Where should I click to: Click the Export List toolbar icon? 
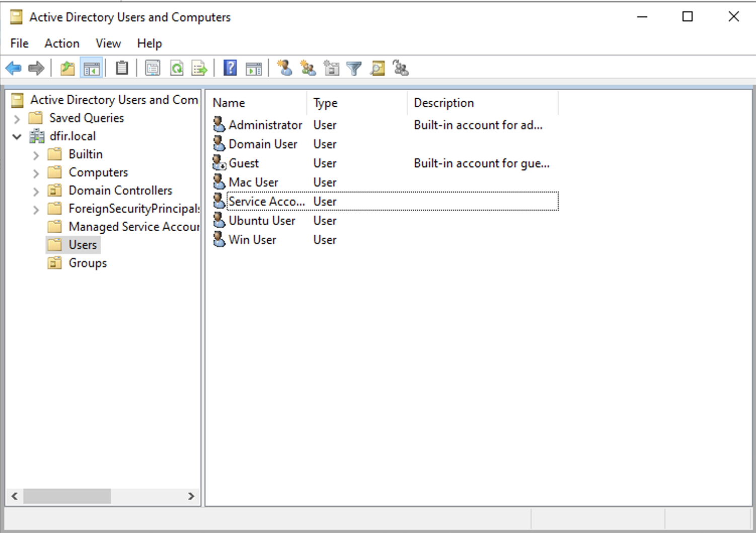coord(199,68)
